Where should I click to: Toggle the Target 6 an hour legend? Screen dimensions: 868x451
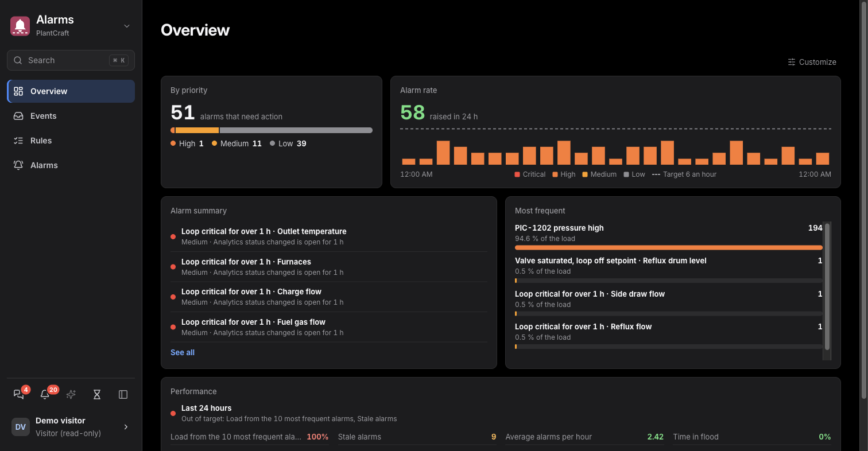click(684, 174)
